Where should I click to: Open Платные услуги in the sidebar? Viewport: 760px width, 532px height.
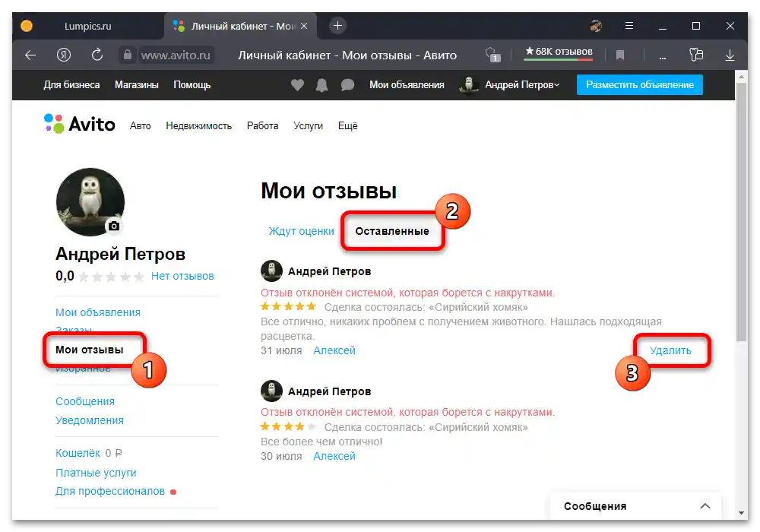(96, 473)
